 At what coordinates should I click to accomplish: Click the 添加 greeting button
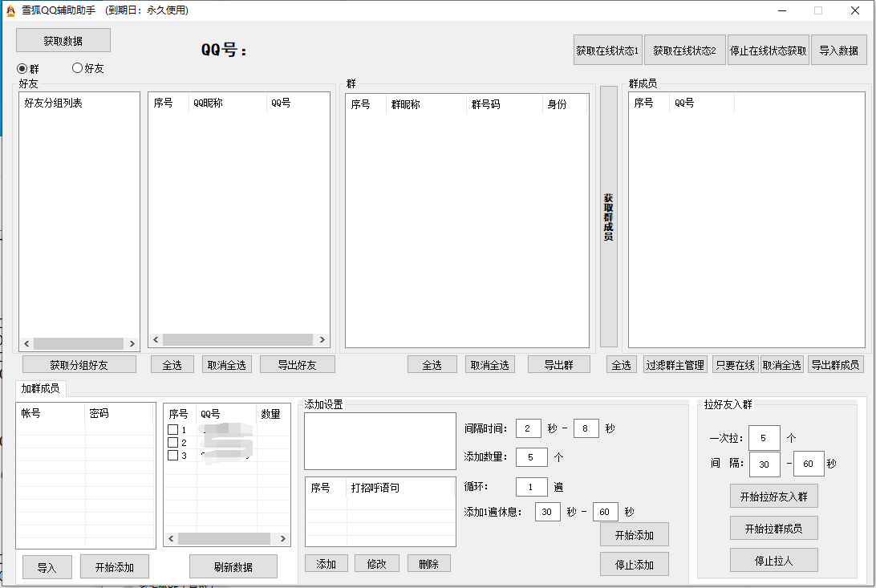[326, 563]
